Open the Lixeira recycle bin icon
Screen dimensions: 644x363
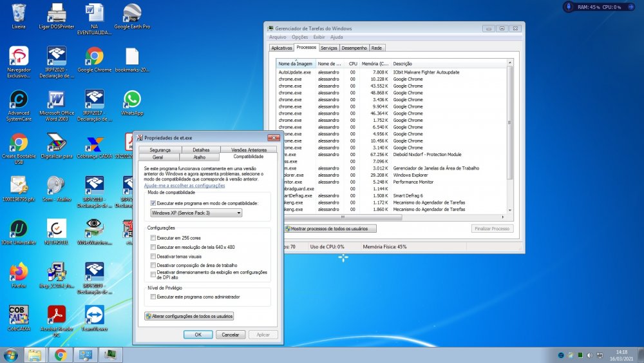(x=19, y=17)
